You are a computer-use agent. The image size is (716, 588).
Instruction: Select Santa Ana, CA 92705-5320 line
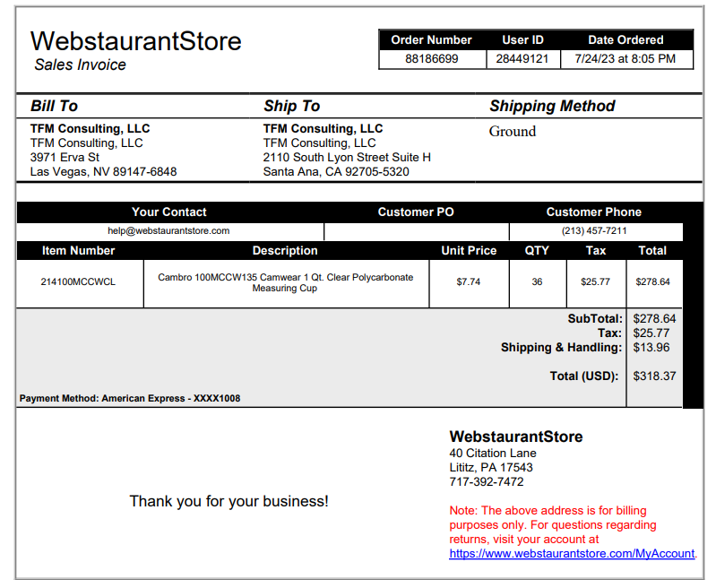pos(336,172)
